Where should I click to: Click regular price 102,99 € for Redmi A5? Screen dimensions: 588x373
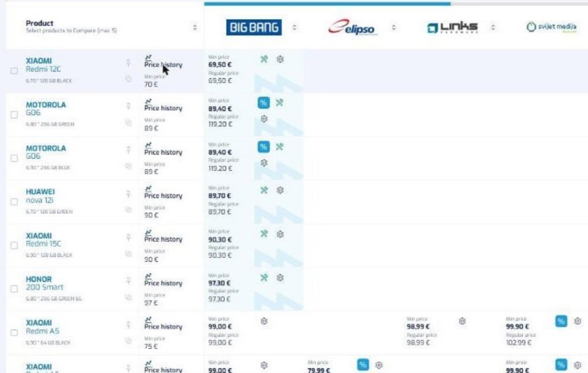[x=519, y=342]
